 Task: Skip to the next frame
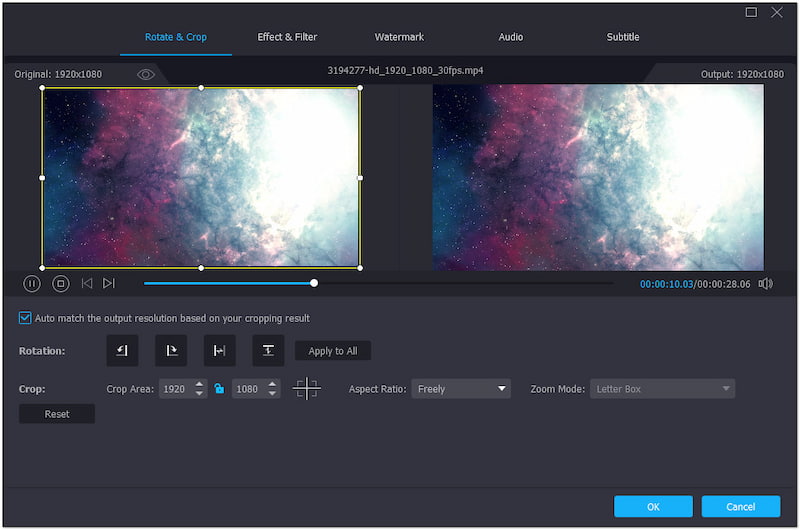click(x=109, y=284)
